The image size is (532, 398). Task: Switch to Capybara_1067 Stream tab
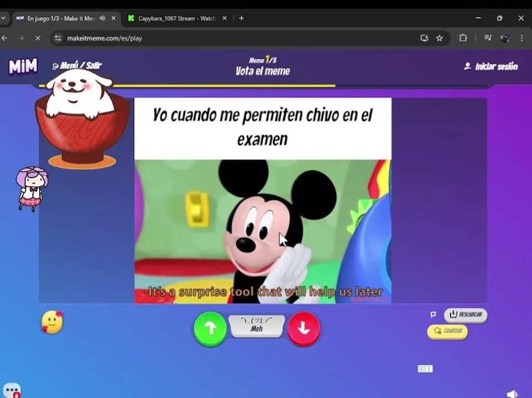(x=177, y=18)
